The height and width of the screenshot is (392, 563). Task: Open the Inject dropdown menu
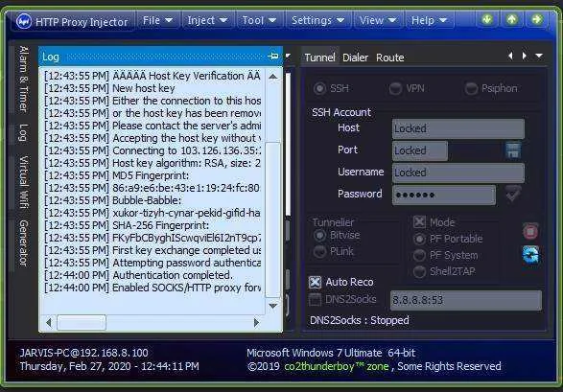coord(207,20)
